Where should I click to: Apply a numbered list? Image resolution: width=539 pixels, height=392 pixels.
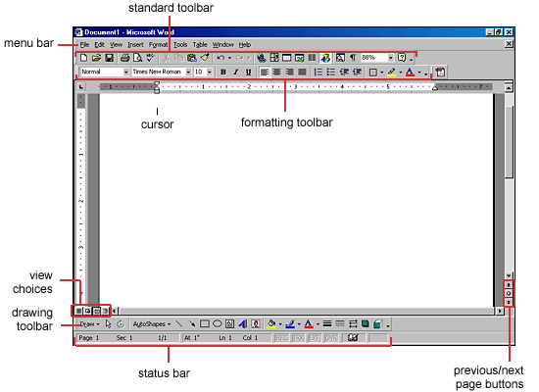(x=318, y=73)
